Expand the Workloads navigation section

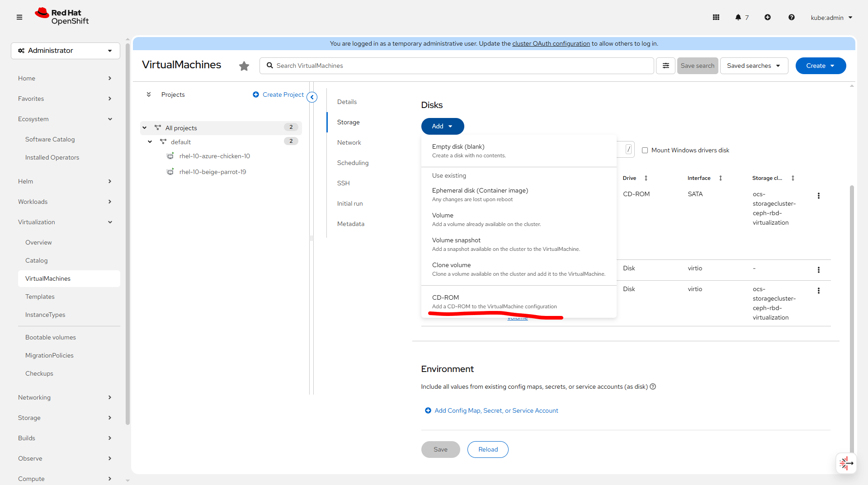(66, 202)
